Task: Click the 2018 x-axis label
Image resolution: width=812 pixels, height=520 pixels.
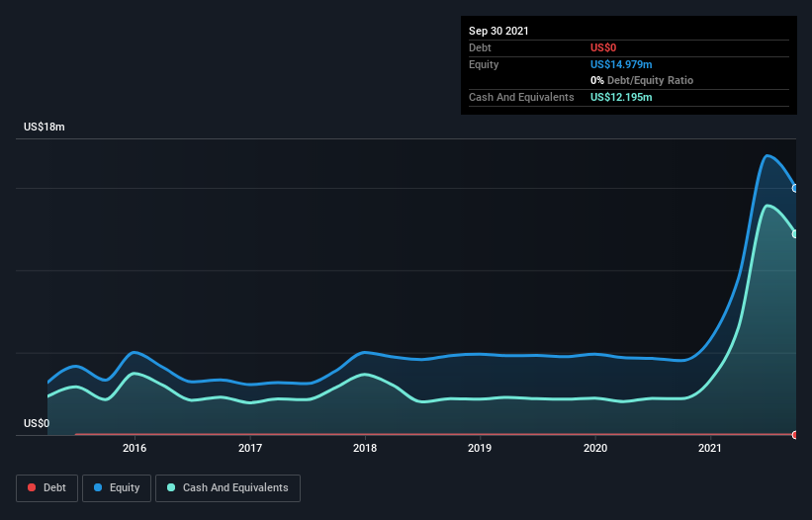Action: pos(365,448)
